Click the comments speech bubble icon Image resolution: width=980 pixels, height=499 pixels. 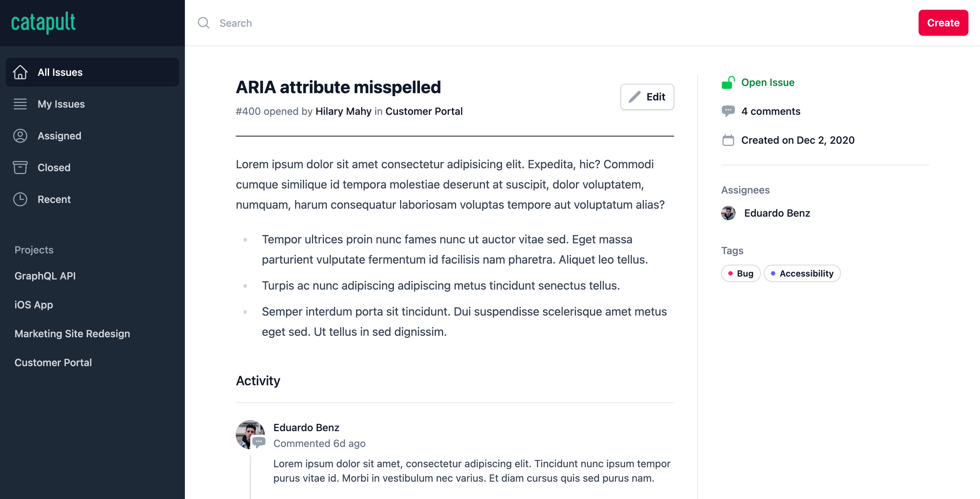tap(728, 111)
